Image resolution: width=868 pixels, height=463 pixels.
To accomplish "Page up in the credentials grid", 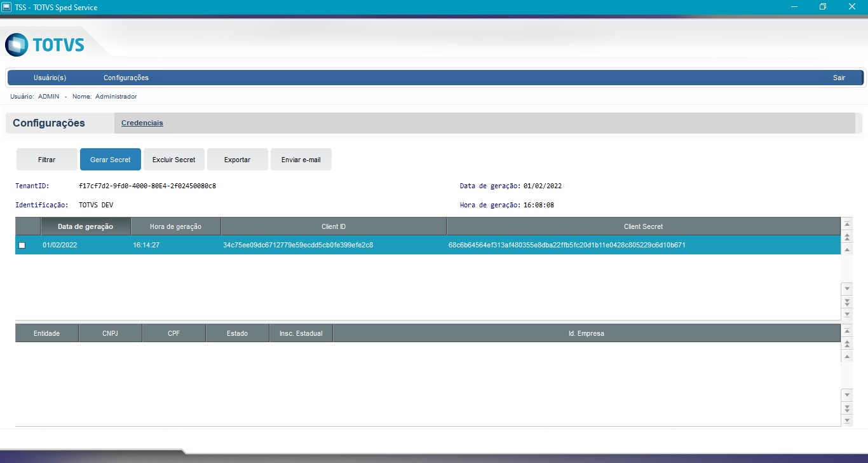I will pos(846,237).
